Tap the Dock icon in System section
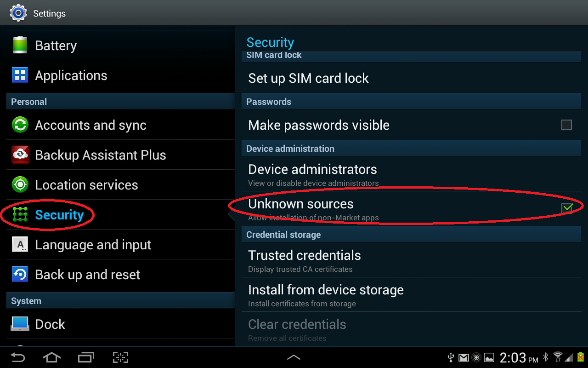Screen dimensions: 588x368 (x=20, y=324)
